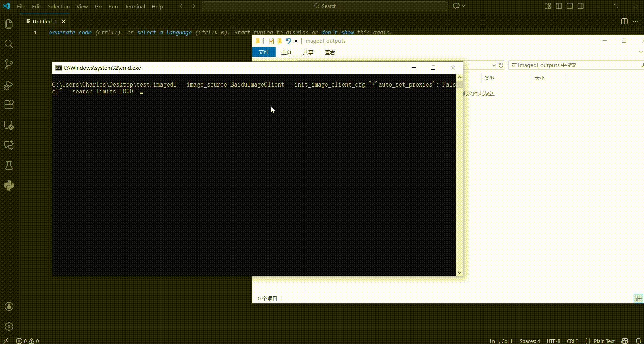Expand the Copilot chat dropdown arrow
644x344 pixels.
coord(464,6)
